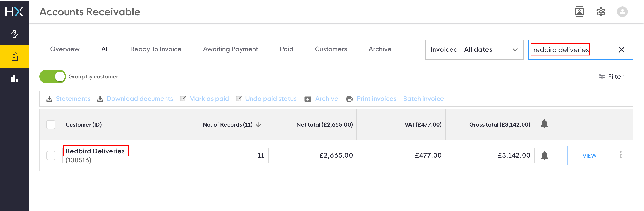The height and width of the screenshot is (211, 644).
Task: Click the Redbird Deliveries customer name
Action: 95,151
